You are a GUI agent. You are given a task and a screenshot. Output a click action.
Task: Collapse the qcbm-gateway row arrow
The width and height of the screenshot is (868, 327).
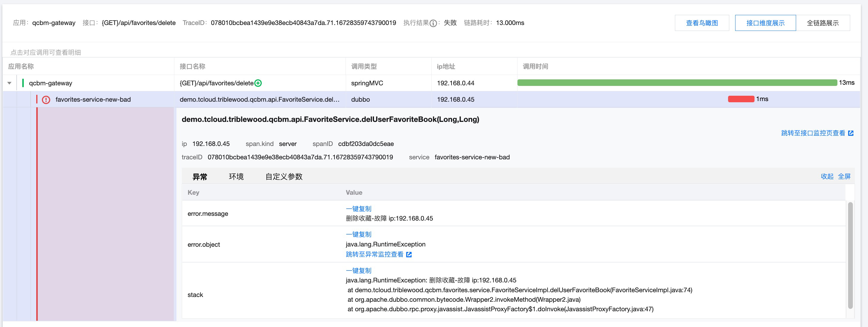(x=10, y=83)
